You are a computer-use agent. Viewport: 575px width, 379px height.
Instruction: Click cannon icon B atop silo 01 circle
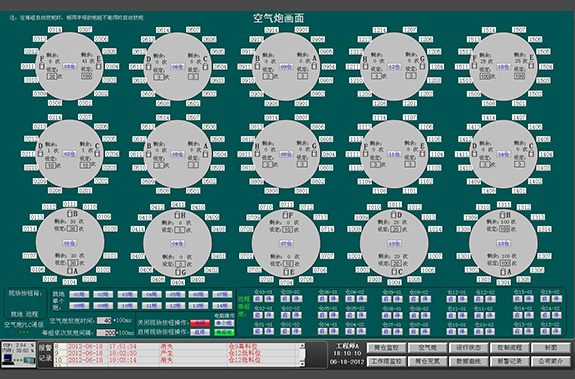tap(70, 213)
